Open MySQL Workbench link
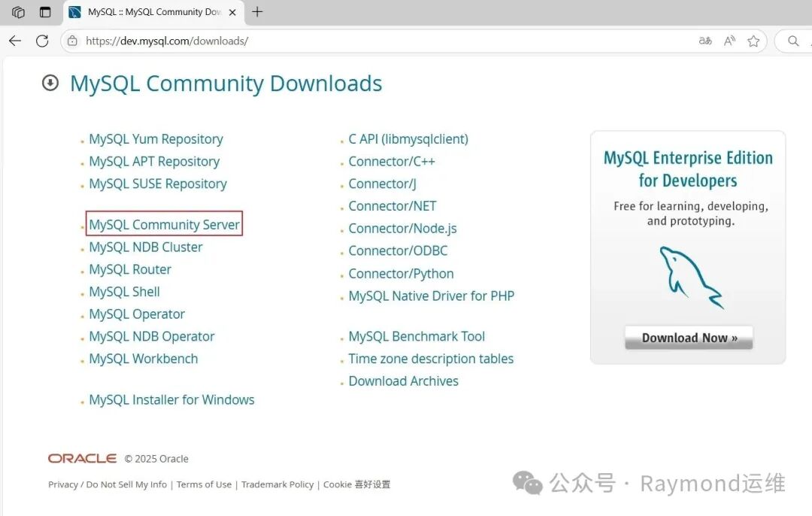812x516 pixels. [x=144, y=359]
